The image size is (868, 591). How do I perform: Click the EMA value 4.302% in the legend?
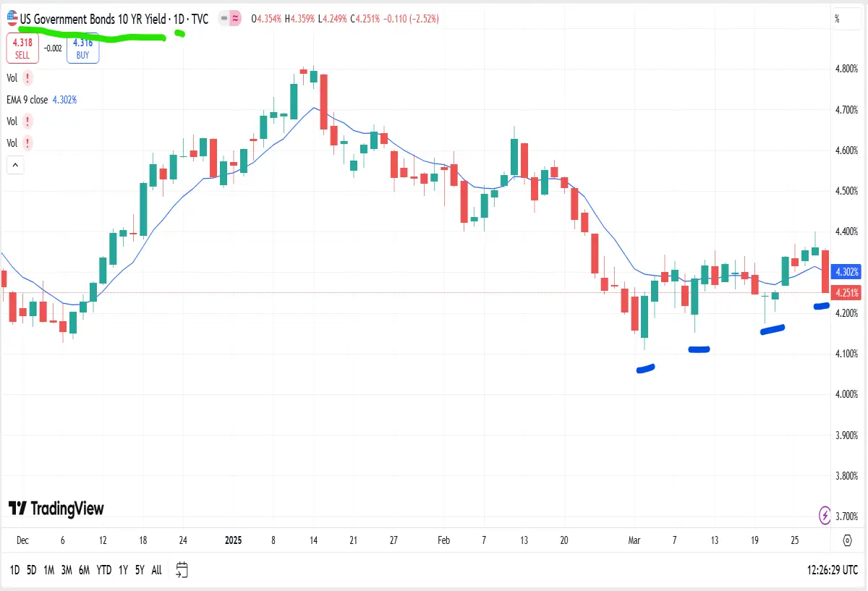[64, 100]
